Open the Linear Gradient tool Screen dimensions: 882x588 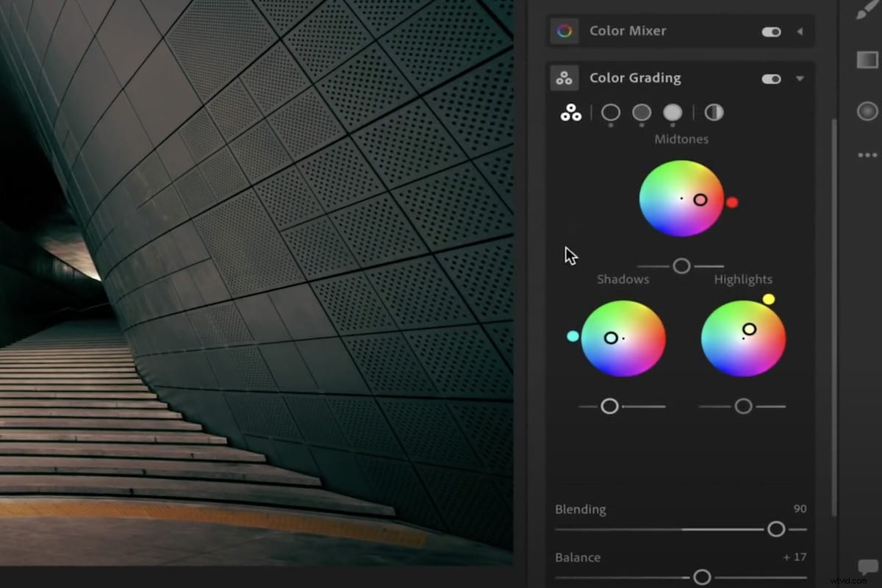pyautogui.click(x=869, y=59)
